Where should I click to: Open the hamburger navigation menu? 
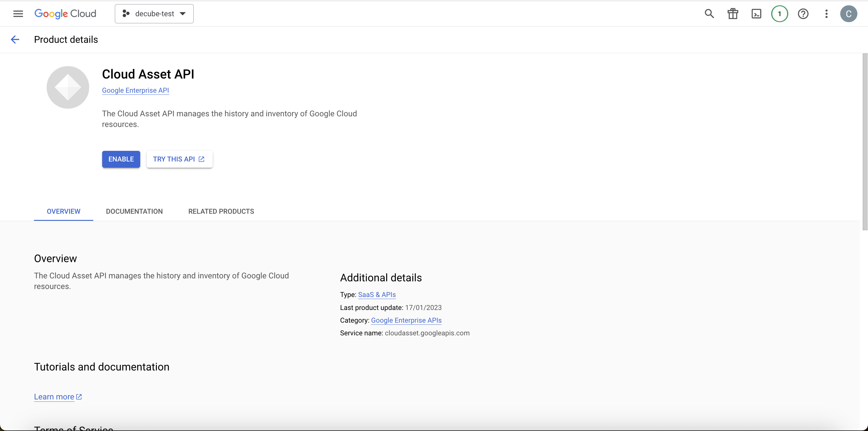click(18, 14)
